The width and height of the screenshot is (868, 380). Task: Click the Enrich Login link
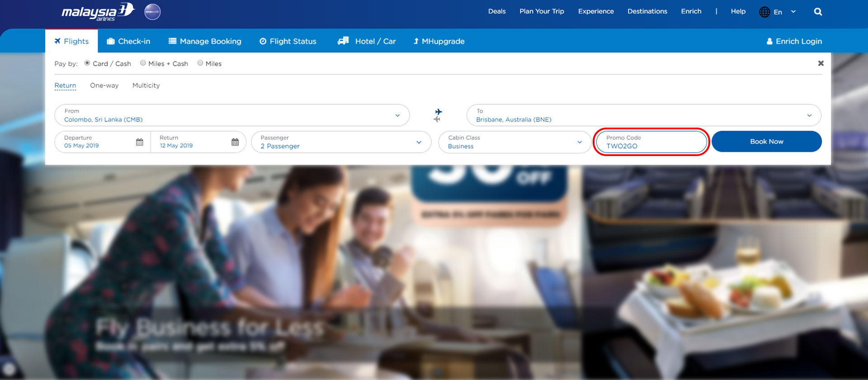794,41
